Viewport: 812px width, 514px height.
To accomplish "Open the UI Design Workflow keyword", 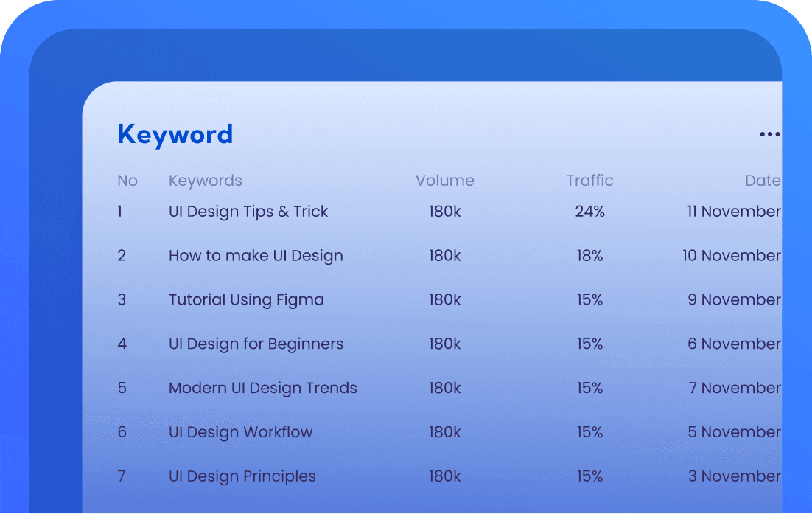I will click(x=240, y=433).
